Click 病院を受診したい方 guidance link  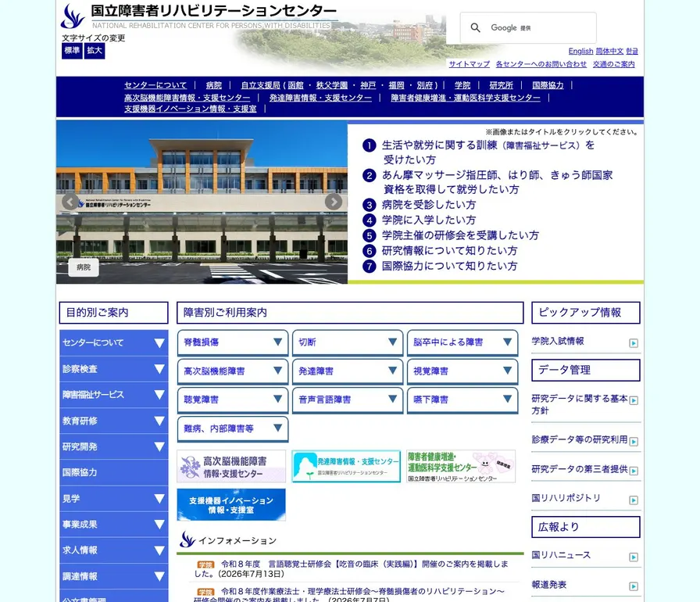429,205
